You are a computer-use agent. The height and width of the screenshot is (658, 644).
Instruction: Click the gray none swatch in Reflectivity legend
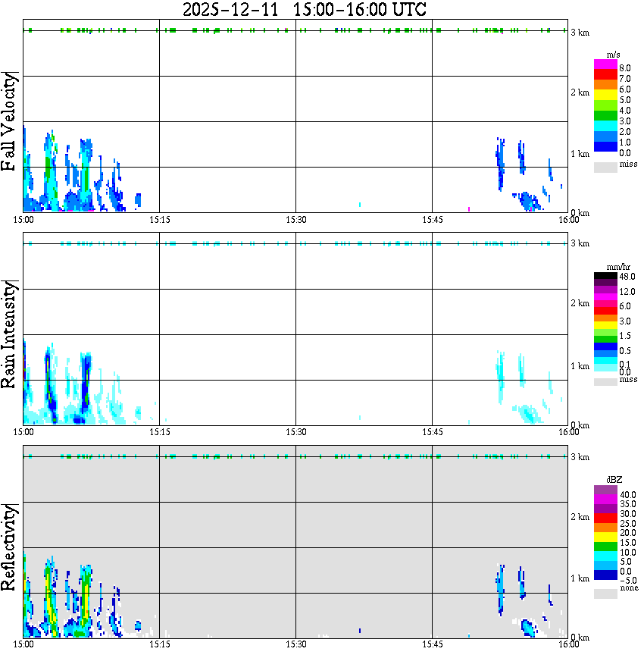pos(605,594)
